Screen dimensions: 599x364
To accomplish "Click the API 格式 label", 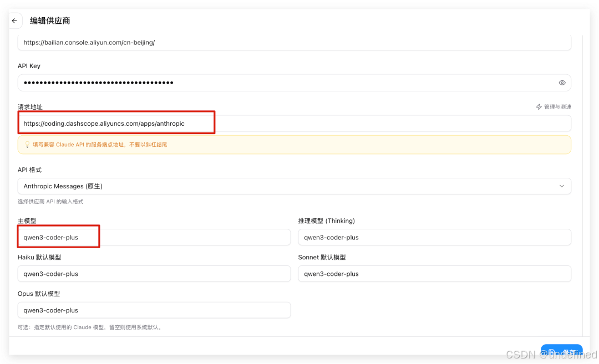I will [x=29, y=170].
